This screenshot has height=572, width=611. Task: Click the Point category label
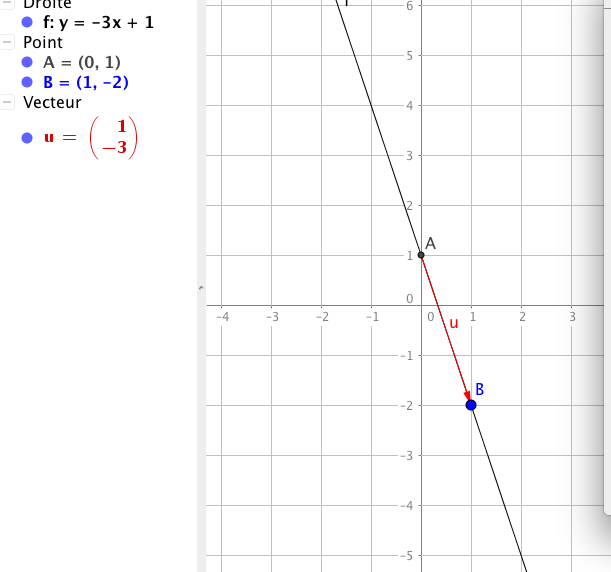pyautogui.click(x=43, y=43)
